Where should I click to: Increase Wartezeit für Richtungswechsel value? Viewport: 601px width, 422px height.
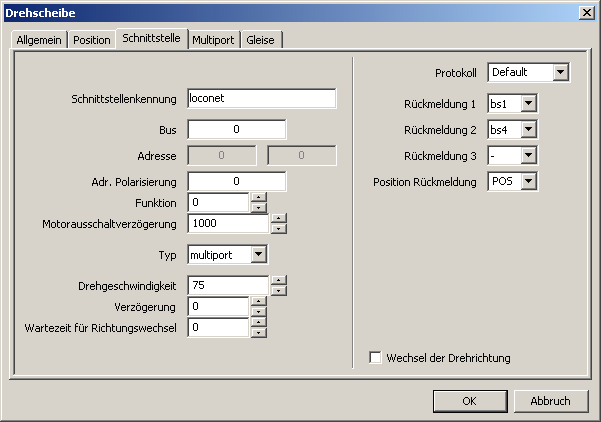coord(258,322)
